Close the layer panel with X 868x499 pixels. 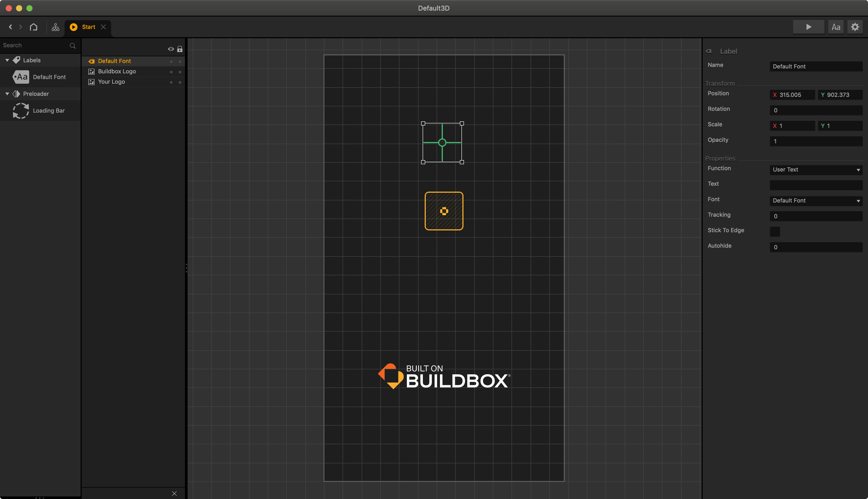[174, 493]
